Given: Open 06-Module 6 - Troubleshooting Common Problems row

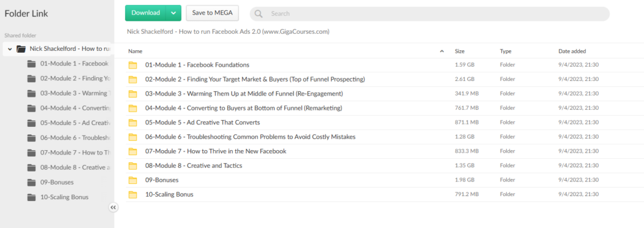Looking at the screenshot, I should [x=385, y=136].
